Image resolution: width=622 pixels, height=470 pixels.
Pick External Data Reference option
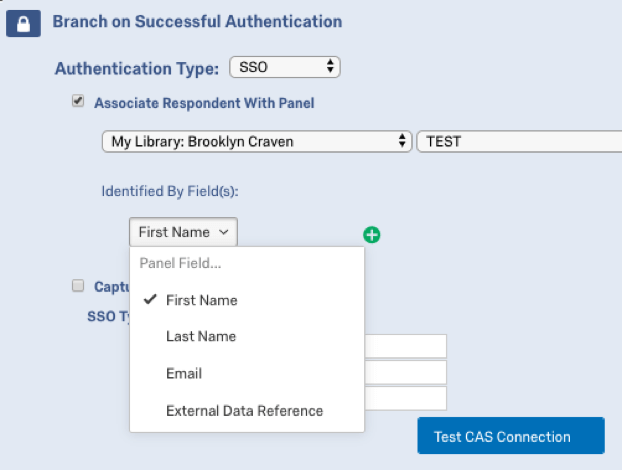pos(244,410)
